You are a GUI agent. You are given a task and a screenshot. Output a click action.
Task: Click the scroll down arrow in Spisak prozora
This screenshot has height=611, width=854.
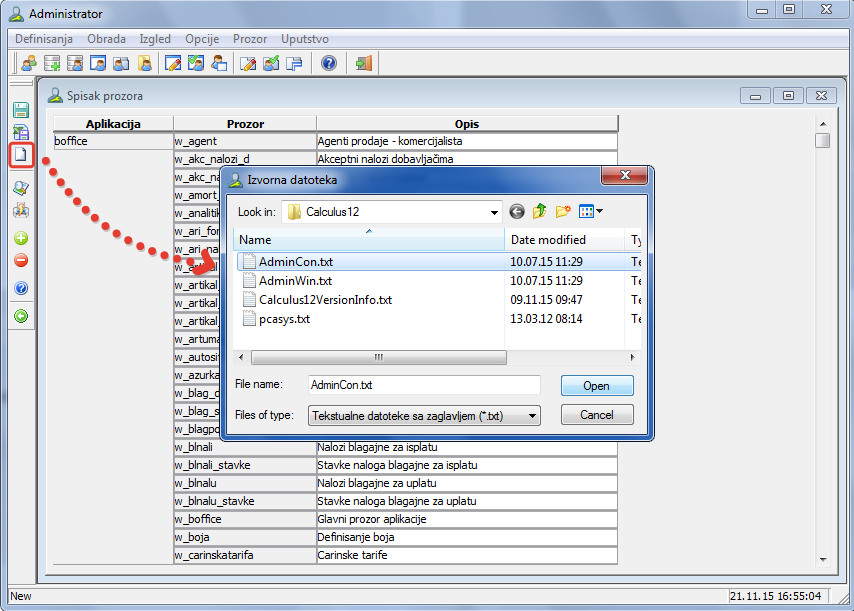coord(822,560)
